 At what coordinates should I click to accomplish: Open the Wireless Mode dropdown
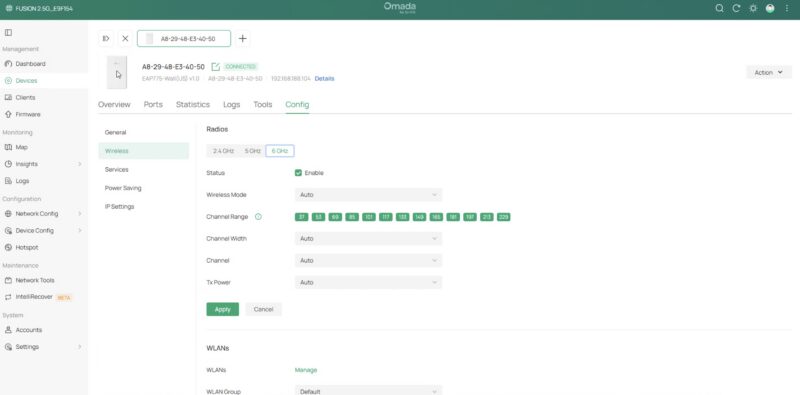(x=368, y=195)
